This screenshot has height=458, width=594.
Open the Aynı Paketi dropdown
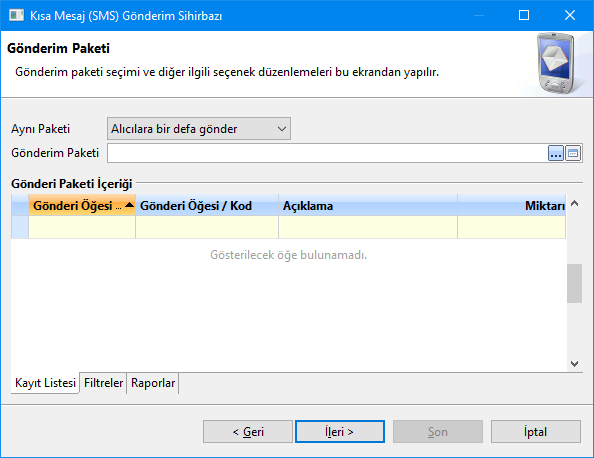point(199,129)
